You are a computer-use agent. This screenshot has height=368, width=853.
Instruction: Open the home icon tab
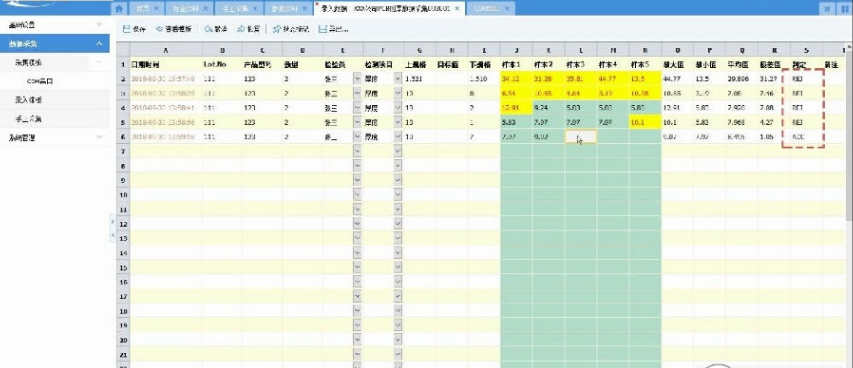point(120,8)
